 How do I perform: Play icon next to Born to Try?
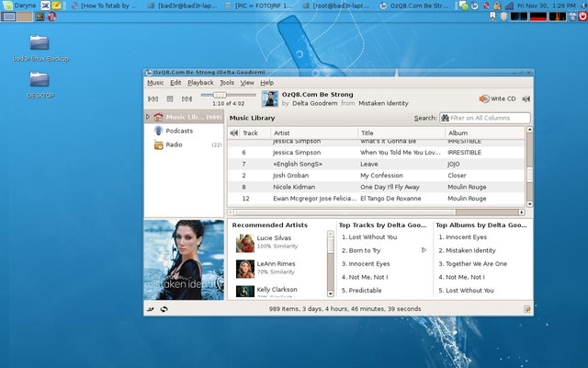424,250
